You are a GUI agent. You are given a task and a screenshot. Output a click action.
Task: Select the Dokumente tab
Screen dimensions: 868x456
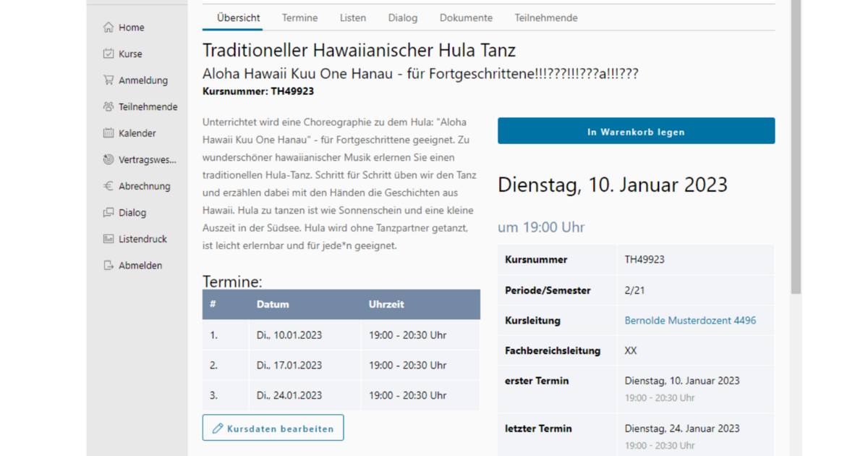tap(466, 18)
